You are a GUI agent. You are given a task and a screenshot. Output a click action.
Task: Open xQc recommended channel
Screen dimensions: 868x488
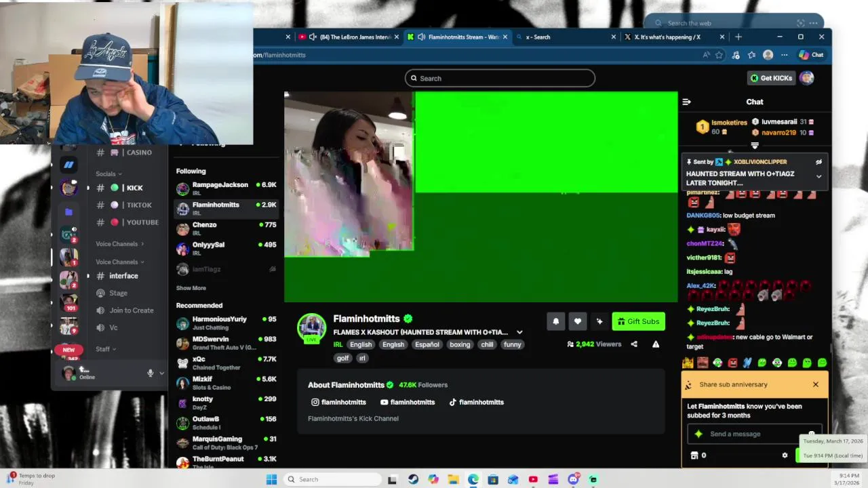[x=226, y=363]
